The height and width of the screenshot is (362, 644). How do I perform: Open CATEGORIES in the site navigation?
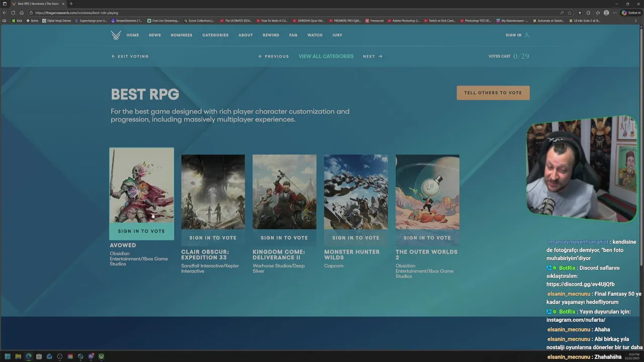pos(215,35)
